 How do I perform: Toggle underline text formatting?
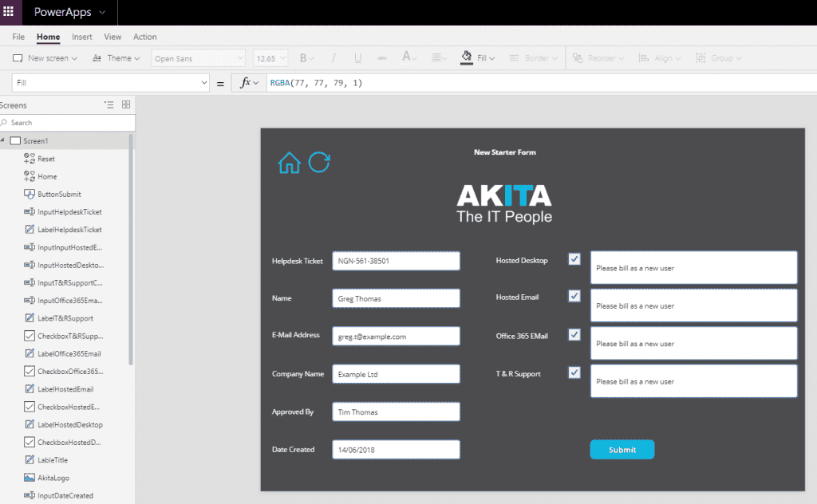pos(358,58)
